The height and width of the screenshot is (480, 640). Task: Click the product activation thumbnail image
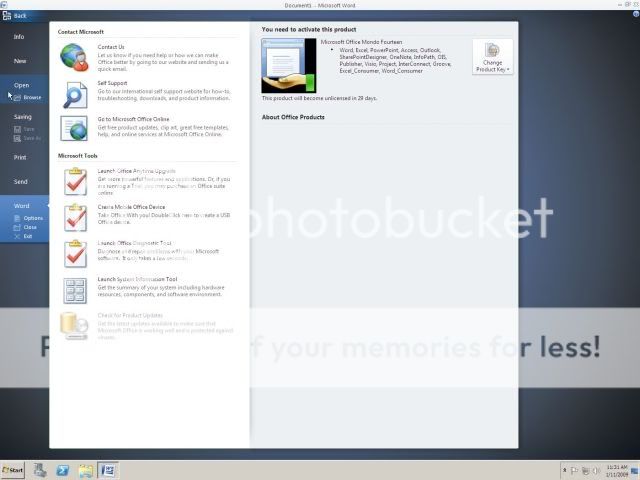(289, 65)
